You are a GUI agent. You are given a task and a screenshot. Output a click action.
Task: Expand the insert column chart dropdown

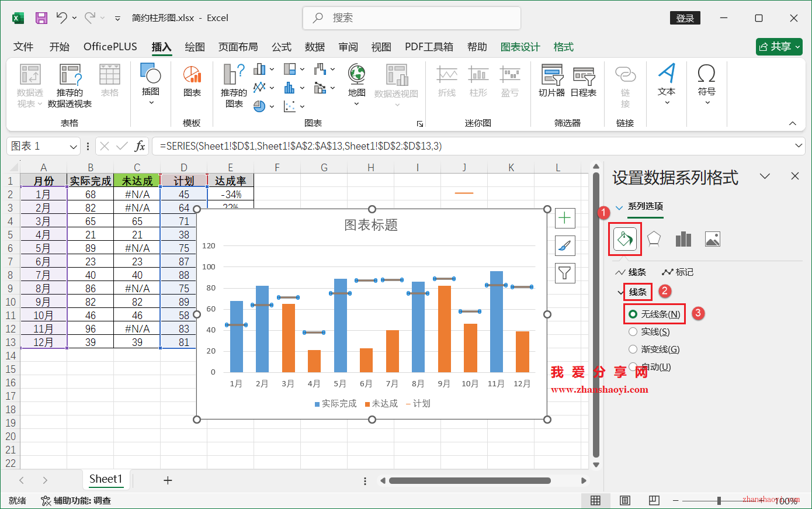pyautogui.click(x=270, y=69)
